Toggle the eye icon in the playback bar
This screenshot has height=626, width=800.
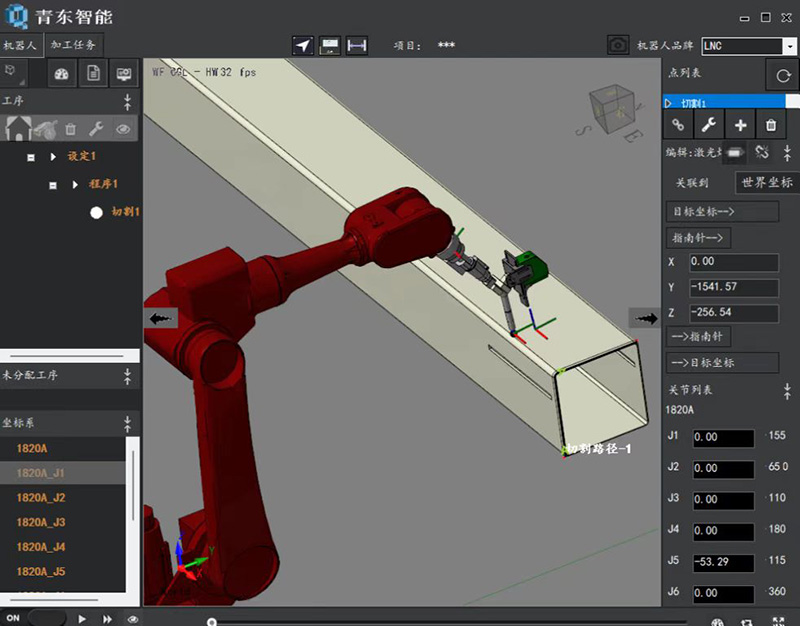coord(133,619)
